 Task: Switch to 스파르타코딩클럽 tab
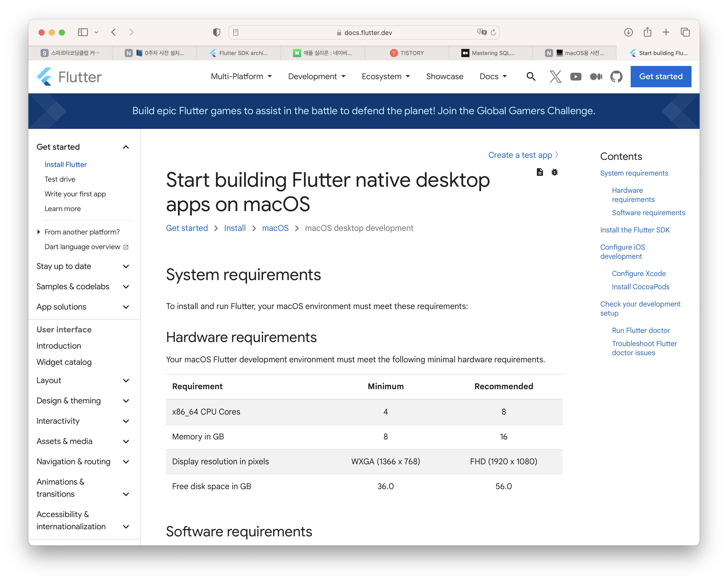(x=70, y=53)
